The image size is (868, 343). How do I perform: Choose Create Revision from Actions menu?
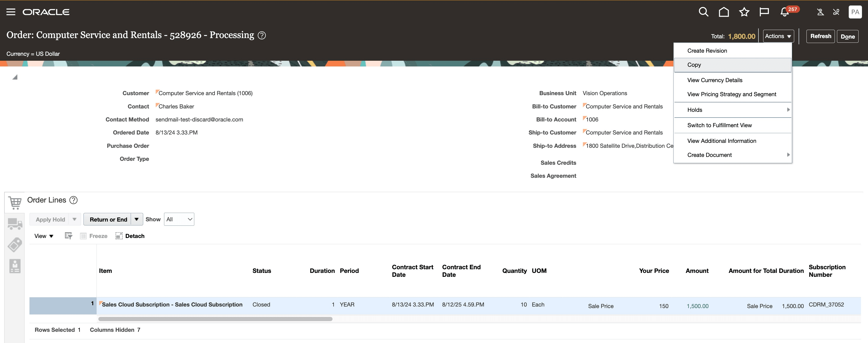tap(733, 51)
